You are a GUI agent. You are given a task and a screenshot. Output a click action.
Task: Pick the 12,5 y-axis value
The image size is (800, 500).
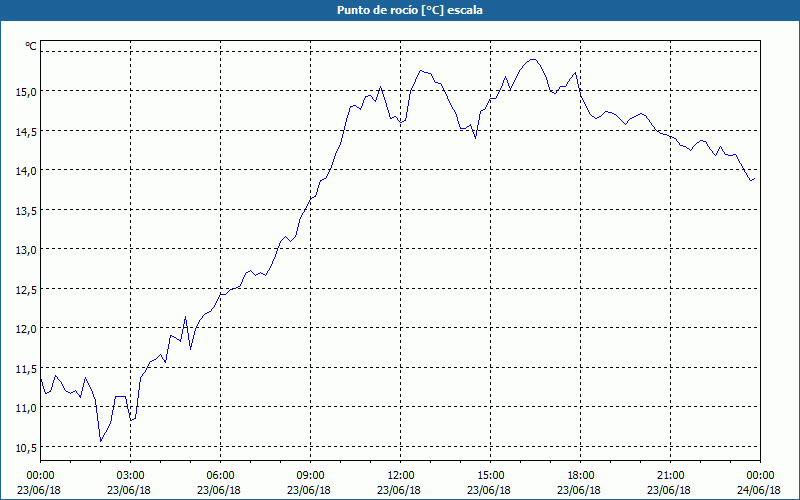pyautogui.click(x=27, y=289)
